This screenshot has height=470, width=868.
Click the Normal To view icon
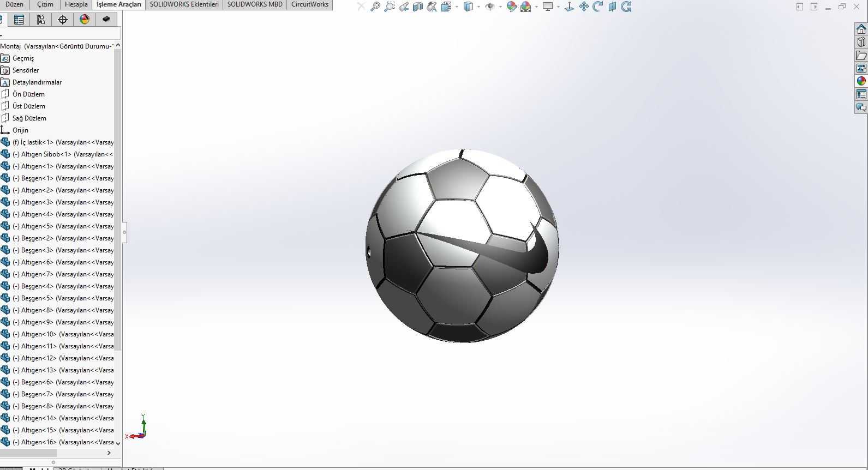click(x=570, y=7)
